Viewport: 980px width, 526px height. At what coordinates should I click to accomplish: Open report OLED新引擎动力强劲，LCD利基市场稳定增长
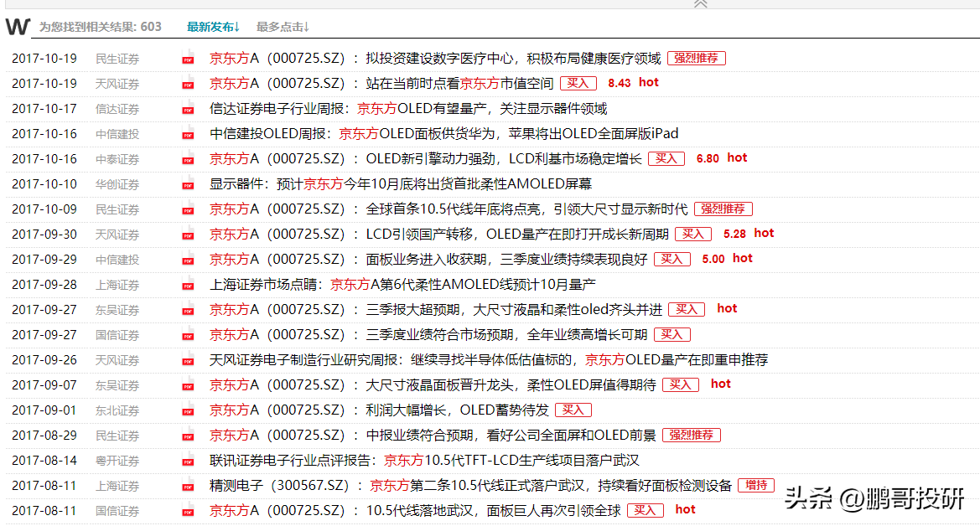pyautogui.click(x=426, y=158)
